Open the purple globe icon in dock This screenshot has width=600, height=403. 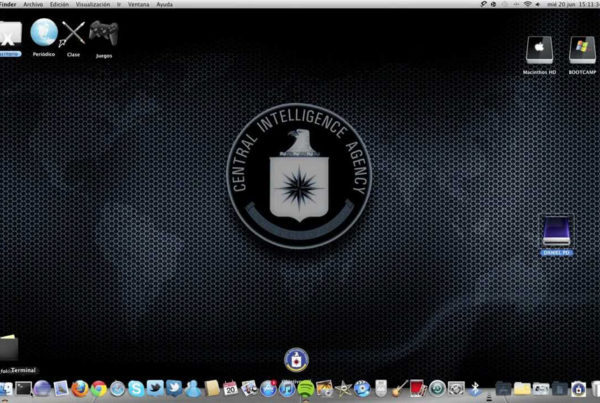42,389
